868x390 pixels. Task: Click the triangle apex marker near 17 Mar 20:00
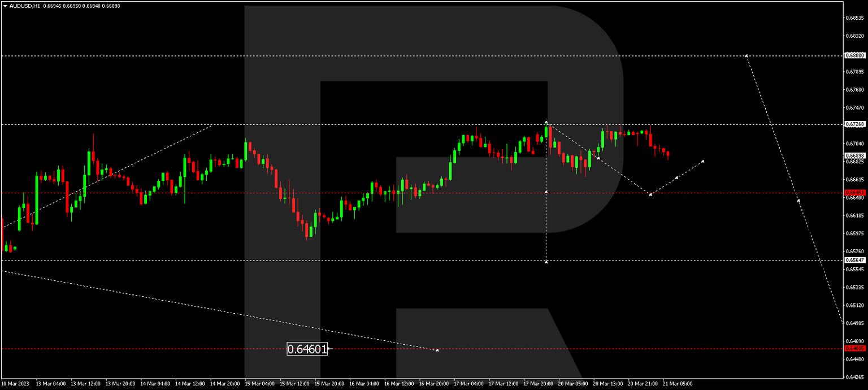coord(546,121)
